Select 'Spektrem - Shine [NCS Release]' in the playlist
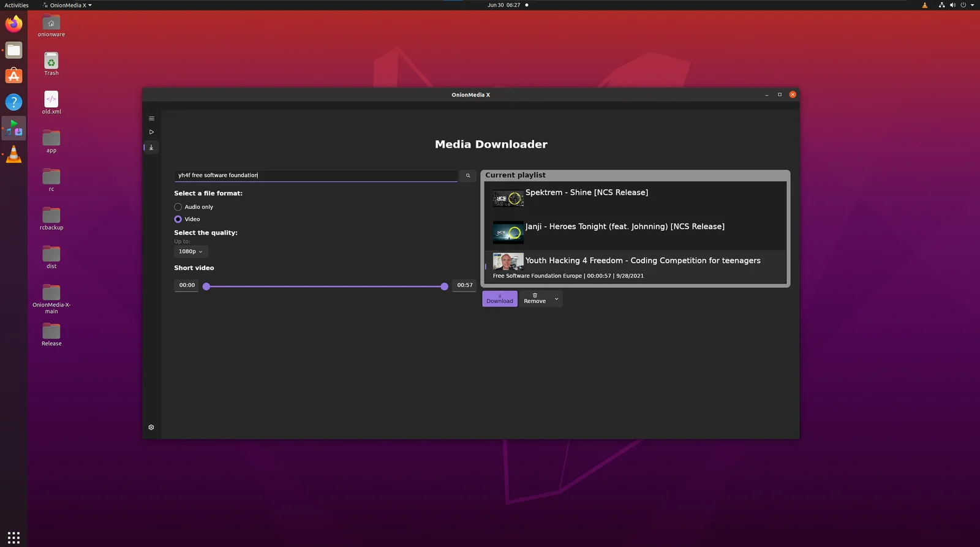The height and width of the screenshot is (547, 980). click(x=635, y=198)
